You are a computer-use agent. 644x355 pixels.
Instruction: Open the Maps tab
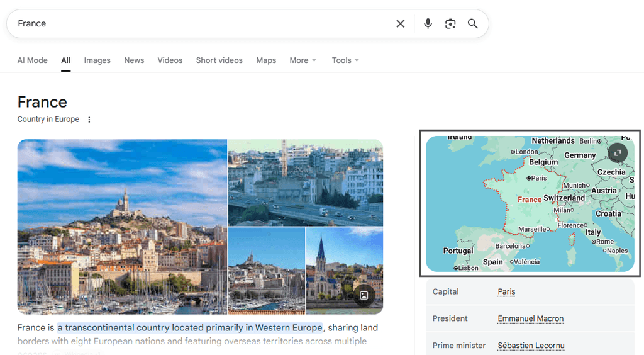tap(266, 60)
